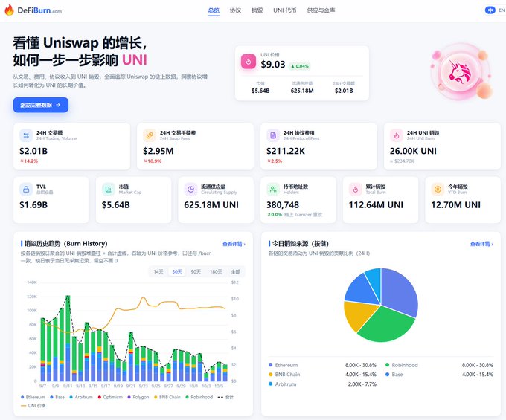Screen dimensions: 506x420
Task: Open the 供应与金库 nav tab
Action: 321,10
